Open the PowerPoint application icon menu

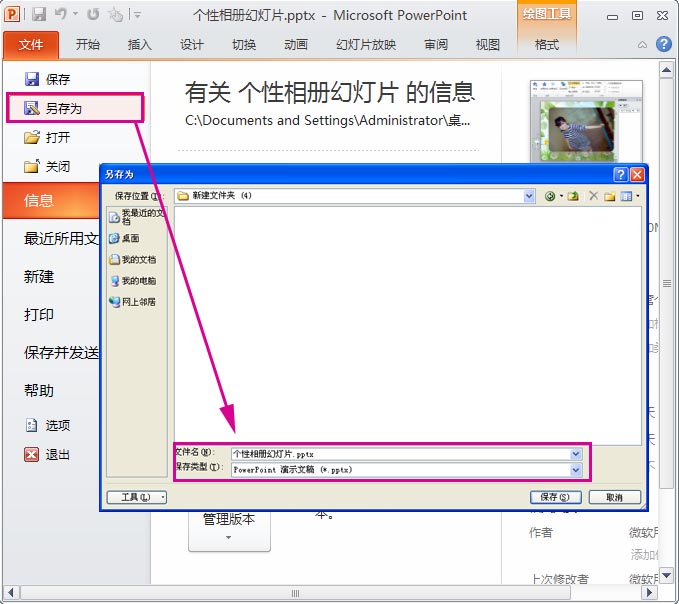(12, 15)
